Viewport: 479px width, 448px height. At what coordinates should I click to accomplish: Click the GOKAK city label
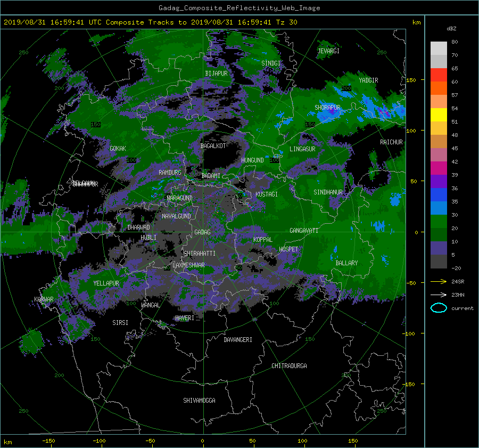(x=118, y=149)
